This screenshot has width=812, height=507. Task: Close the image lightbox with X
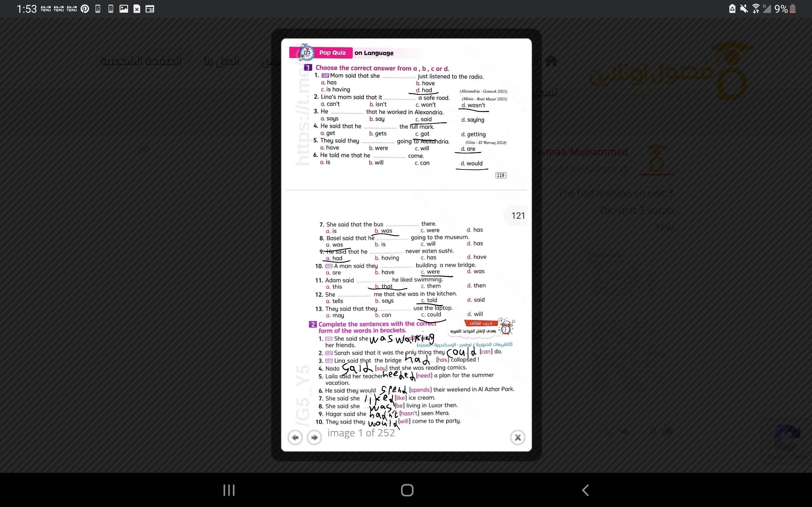pos(517,437)
